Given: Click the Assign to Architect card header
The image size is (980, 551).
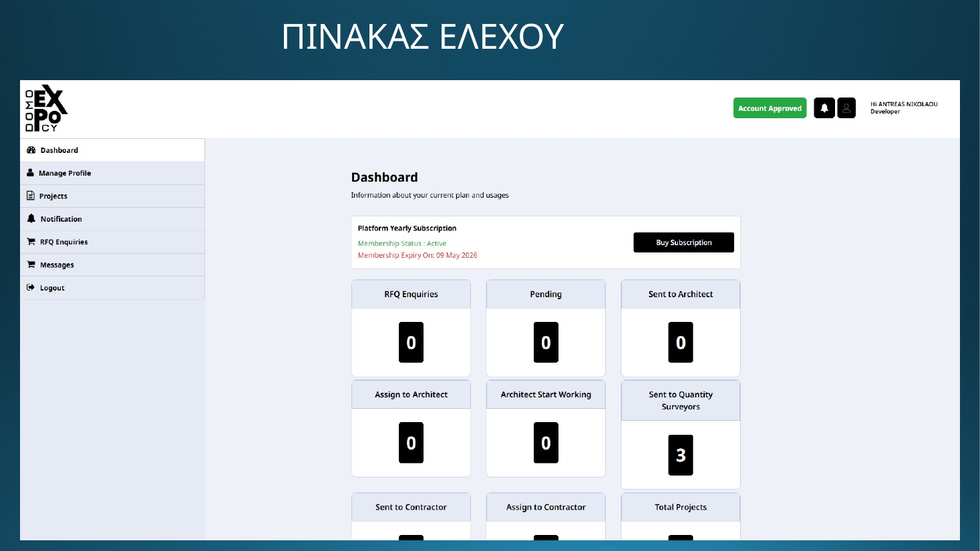Looking at the screenshot, I should pos(411,395).
